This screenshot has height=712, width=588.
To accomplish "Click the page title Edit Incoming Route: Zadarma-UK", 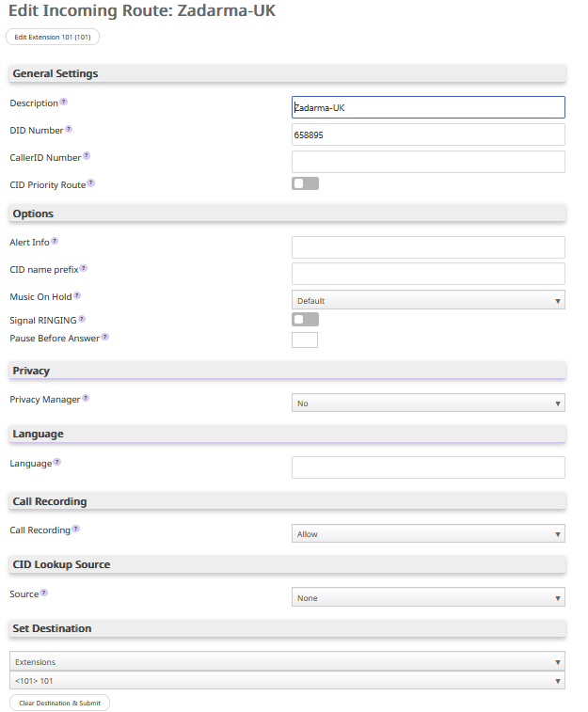I will tap(142, 10).
